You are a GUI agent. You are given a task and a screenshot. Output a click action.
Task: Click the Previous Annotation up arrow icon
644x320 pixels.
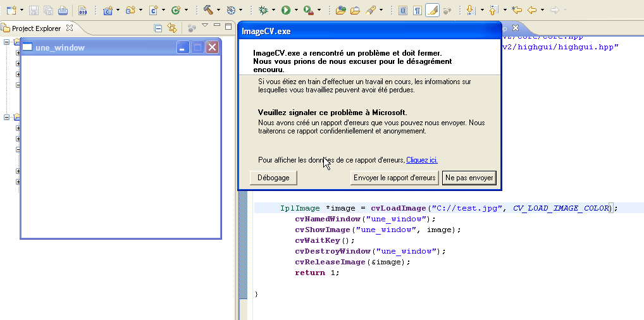[494, 10]
